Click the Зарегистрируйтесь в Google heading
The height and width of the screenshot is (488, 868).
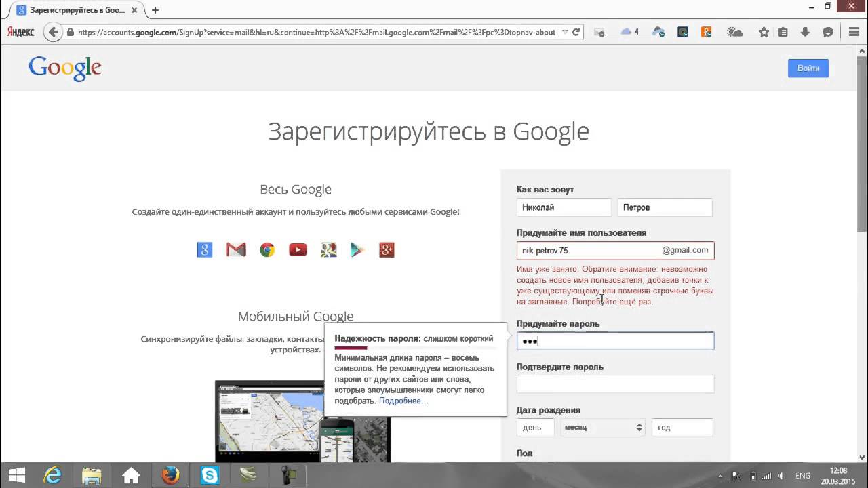429,131
